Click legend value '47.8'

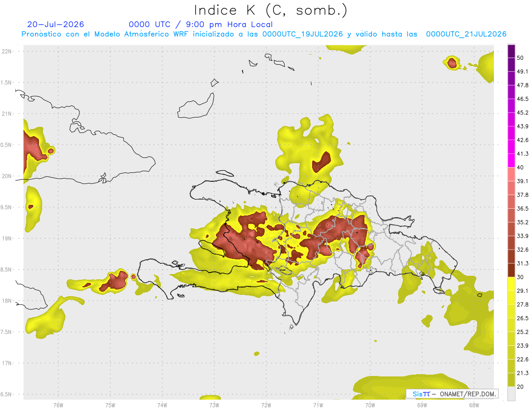(x=523, y=85)
